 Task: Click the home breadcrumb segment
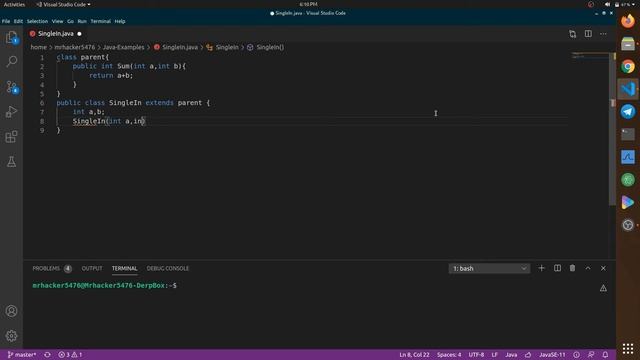(x=38, y=47)
